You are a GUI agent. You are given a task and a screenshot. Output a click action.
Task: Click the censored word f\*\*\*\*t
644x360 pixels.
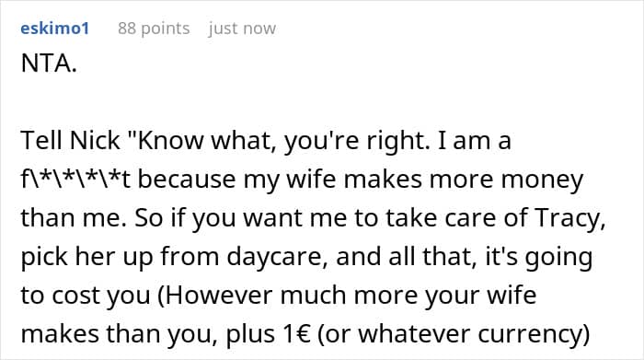75,180
